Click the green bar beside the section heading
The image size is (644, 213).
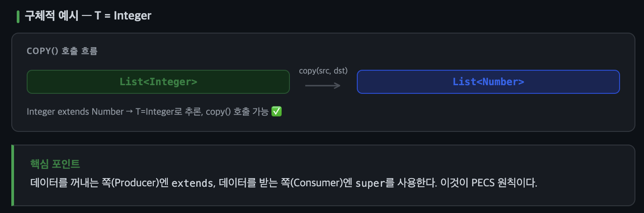[x=18, y=16]
